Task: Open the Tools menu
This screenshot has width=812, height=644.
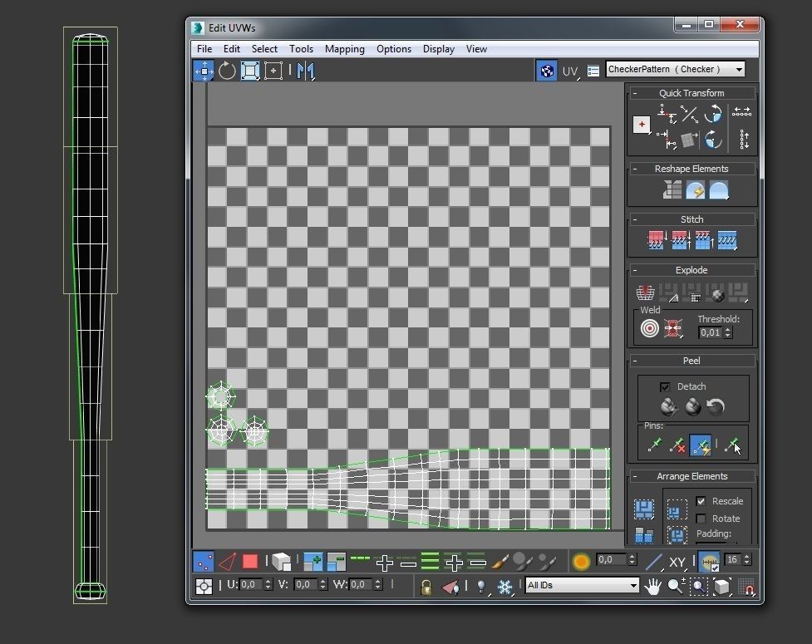Action: 301,49
